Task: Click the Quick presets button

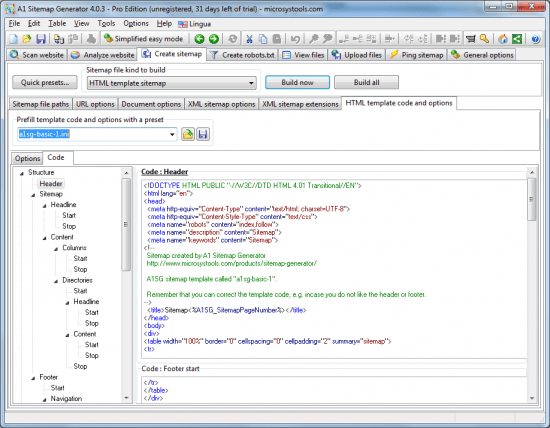Action: click(x=45, y=82)
